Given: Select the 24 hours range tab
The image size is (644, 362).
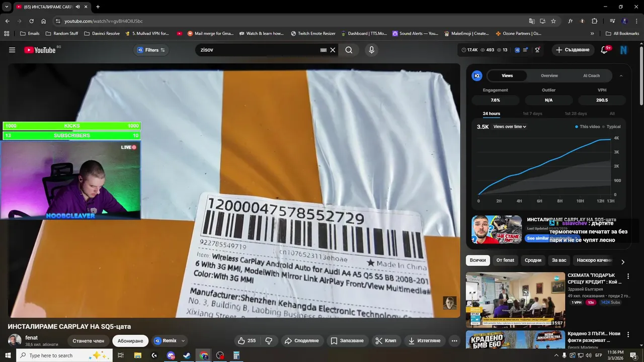Looking at the screenshot, I should coord(492,114).
